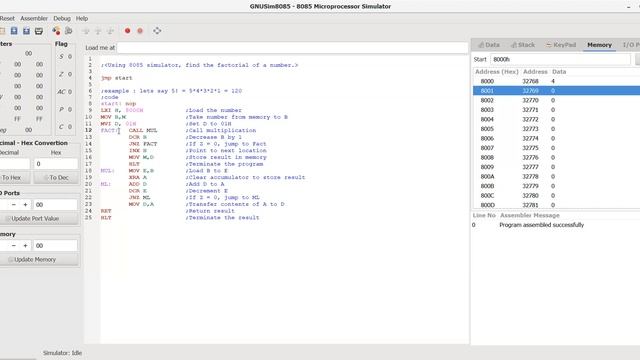
Task: Increment I/O port address with plus
Action: click(x=25, y=204)
